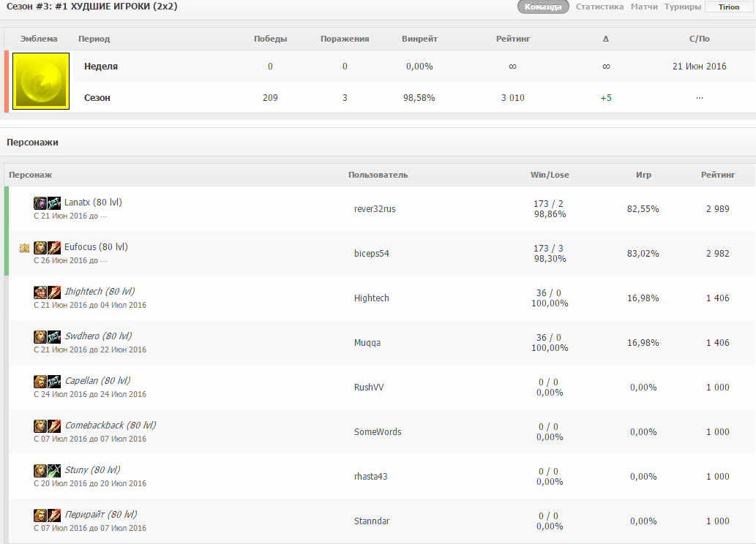The image size is (756, 544).
Task: Click the yellow team emblem image
Action: 41,81
